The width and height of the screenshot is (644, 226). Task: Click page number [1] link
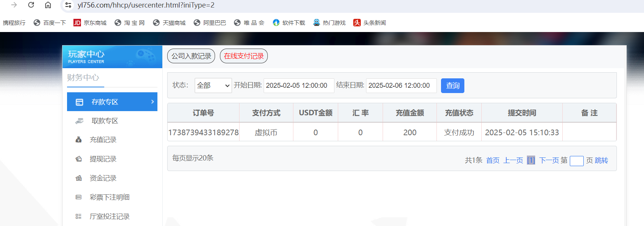click(x=531, y=160)
